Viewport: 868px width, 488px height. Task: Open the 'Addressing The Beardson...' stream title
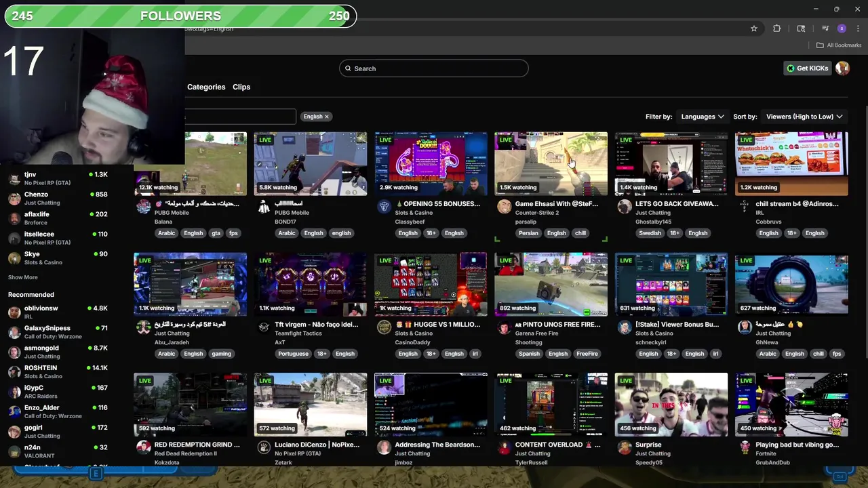click(437, 445)
